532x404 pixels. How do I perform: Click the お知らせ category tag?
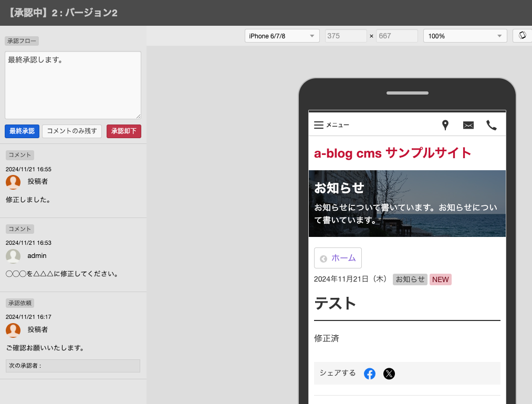tap(410, 279)
